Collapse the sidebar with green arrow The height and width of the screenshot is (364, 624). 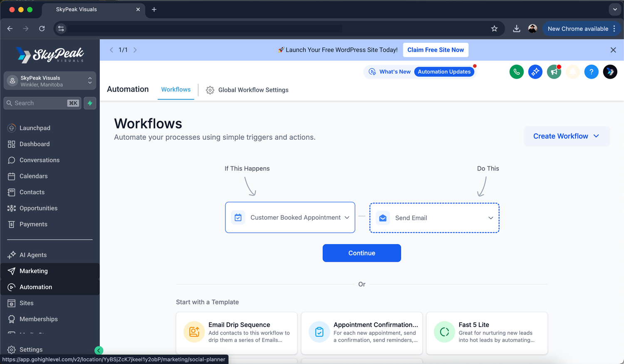(99, 350)
